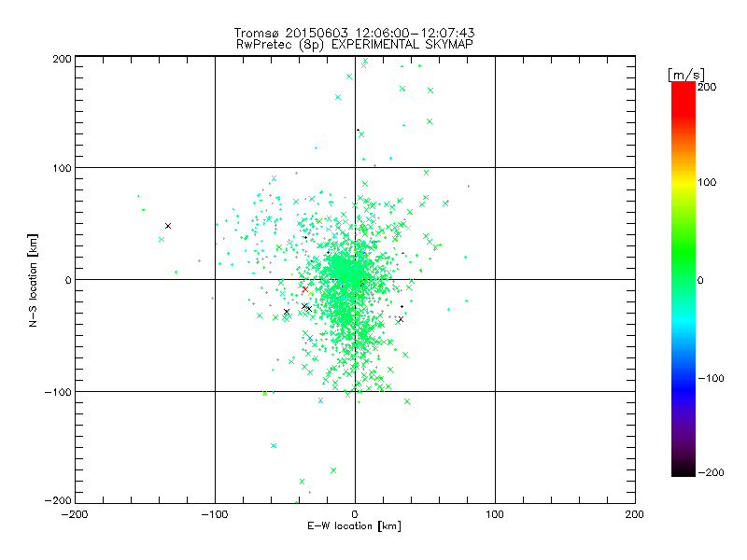Image resolution: width=747 pixels, height=560 pixels.
Task: Select the 'E-W location [km]' horizontal axis label
Action: coord(354,525)
